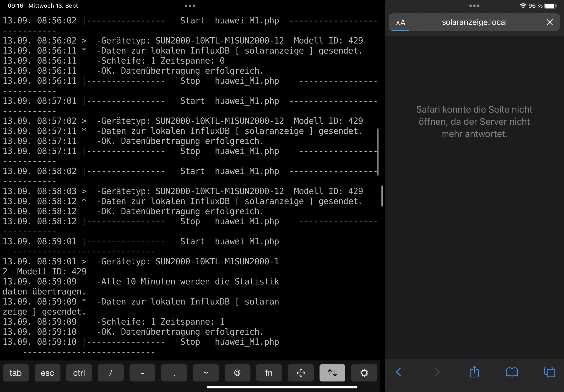
Task: Tap the solaranzeige.local address field
Action: [x=474, y=22]
